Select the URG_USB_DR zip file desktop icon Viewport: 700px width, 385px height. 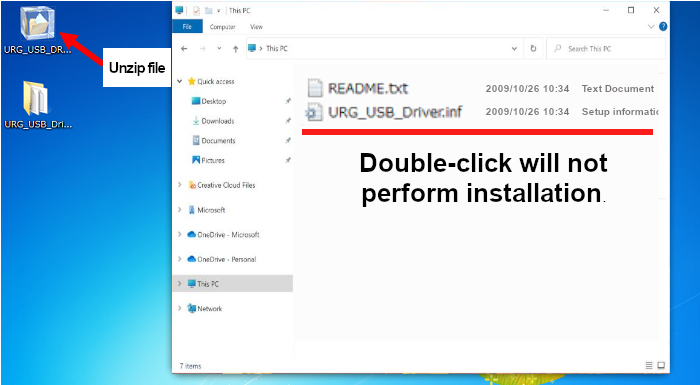point(38,30)
